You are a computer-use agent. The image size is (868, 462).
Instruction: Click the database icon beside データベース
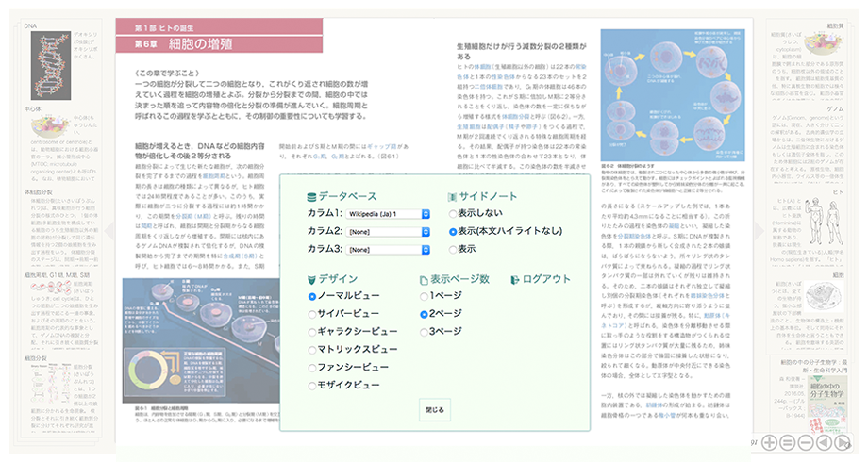coord(311,197)
